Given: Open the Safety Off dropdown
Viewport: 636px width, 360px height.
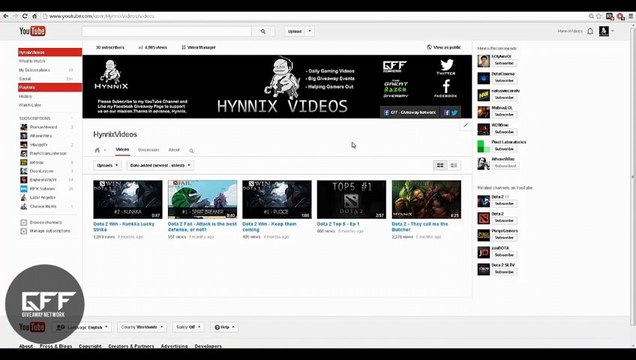Looking at the screenshot, I should [x=188, y=327].
